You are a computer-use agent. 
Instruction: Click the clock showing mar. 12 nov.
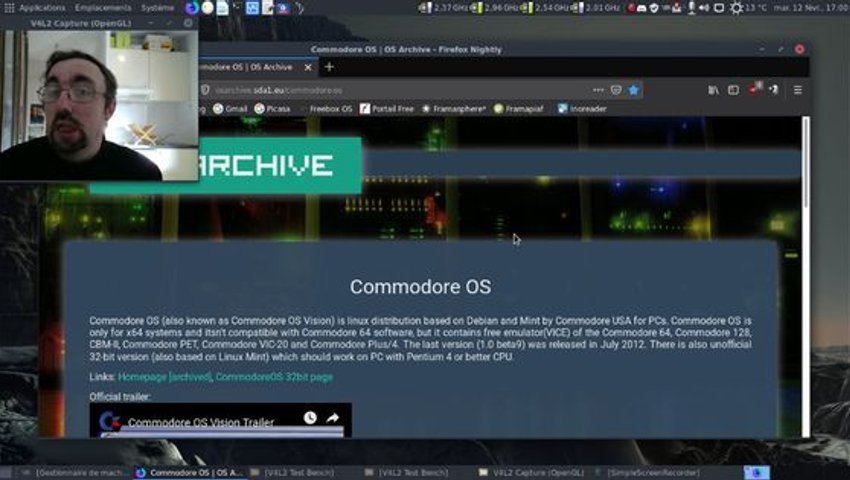[811, 8]
